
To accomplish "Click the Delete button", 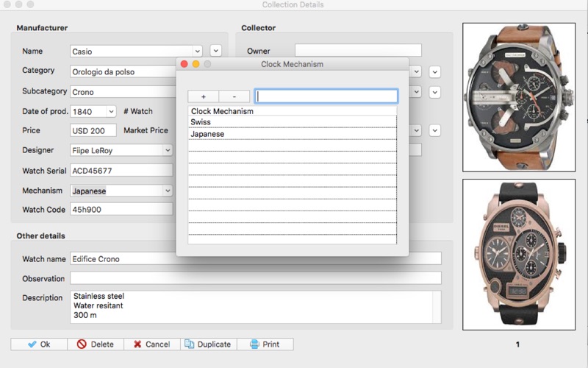I will coord(96,344).
